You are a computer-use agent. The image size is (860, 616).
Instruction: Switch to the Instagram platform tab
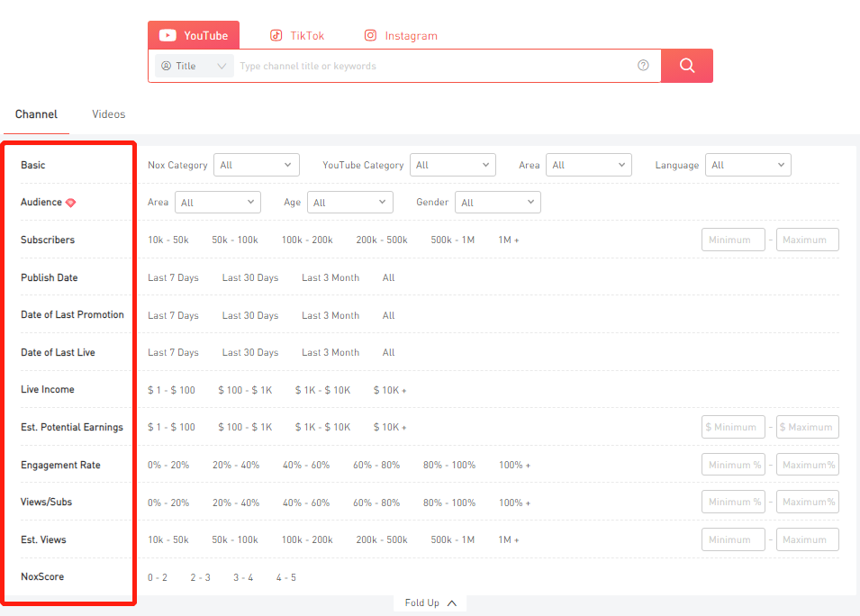tap(401, 36)
